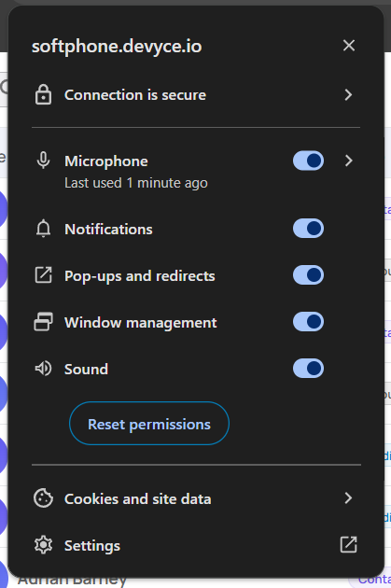This screenshot has height=588, width=391.
Task: Click the cookie icon
Action: (43, 498)
